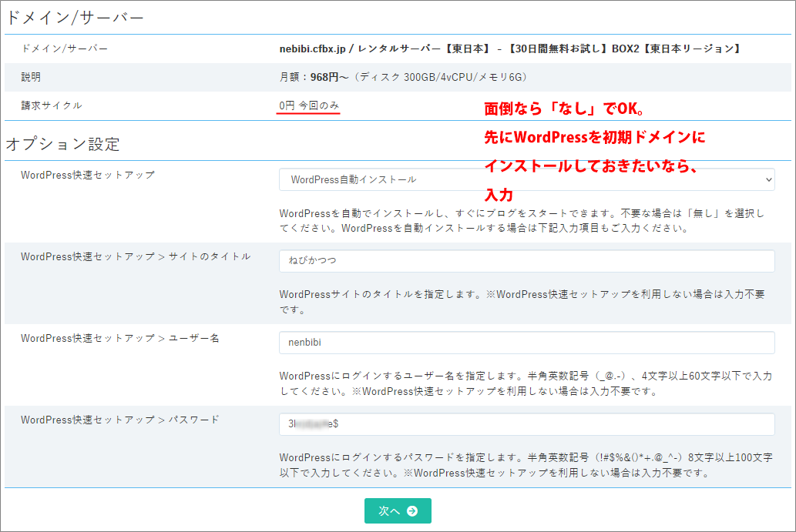
Task: Click the 月額 968円 description text
Action: click(403, 77)
